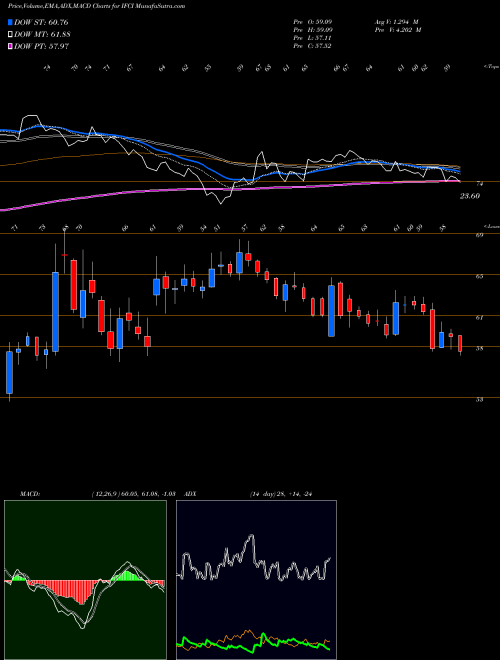Screen dimensions: 500x660
Task: Click the 'Pre L: 57.11' low value
Action: (314, 38)
